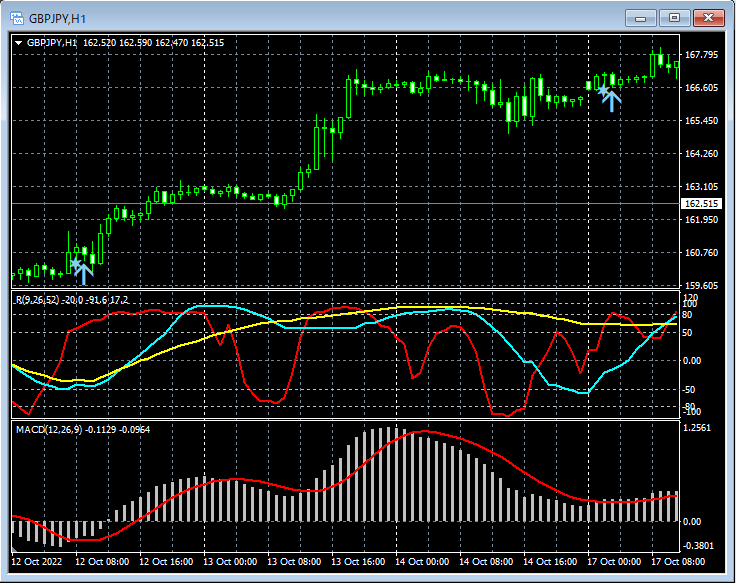Click the 50 level on R indicator scale
This screenshot has height=583, width=737.
687,333
